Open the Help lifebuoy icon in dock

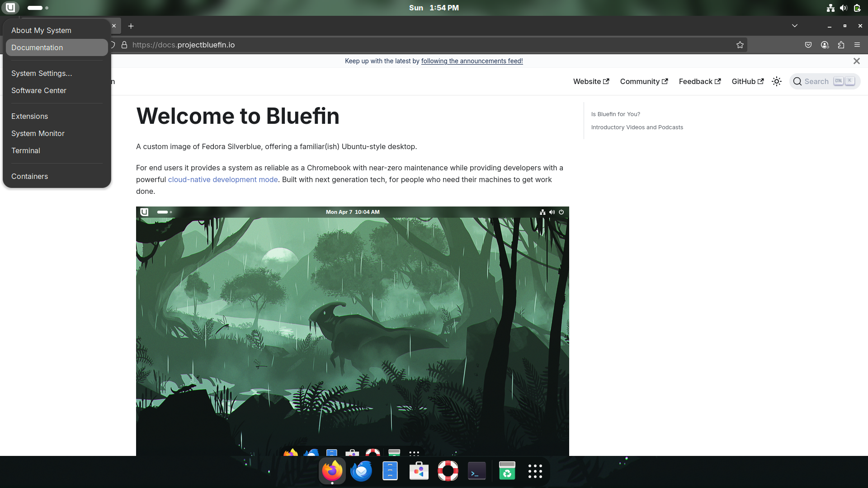(x=448, y=471)
